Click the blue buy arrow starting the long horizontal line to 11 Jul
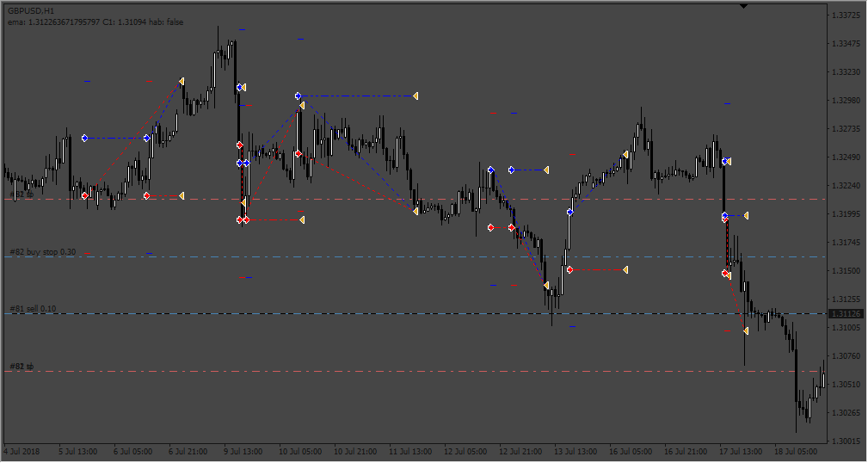868x463 pixels. pos(298,96)
